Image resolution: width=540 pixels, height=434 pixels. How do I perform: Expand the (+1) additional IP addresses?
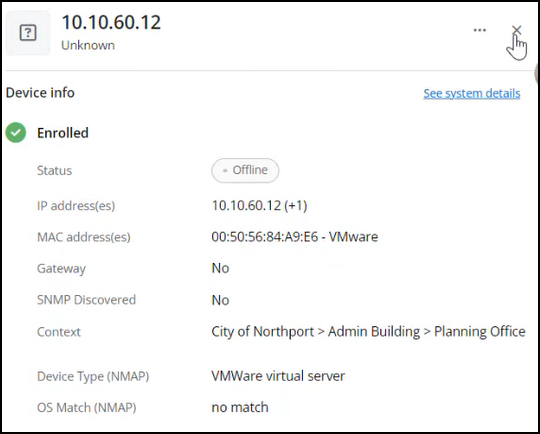(x=295, y=206)
